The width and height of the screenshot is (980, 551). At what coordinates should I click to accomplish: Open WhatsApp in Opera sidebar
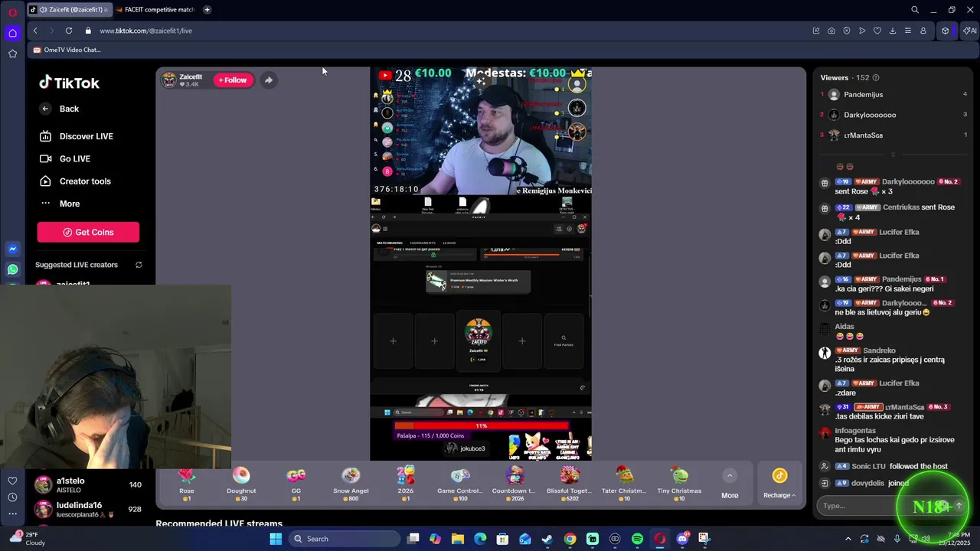[12, 269]
